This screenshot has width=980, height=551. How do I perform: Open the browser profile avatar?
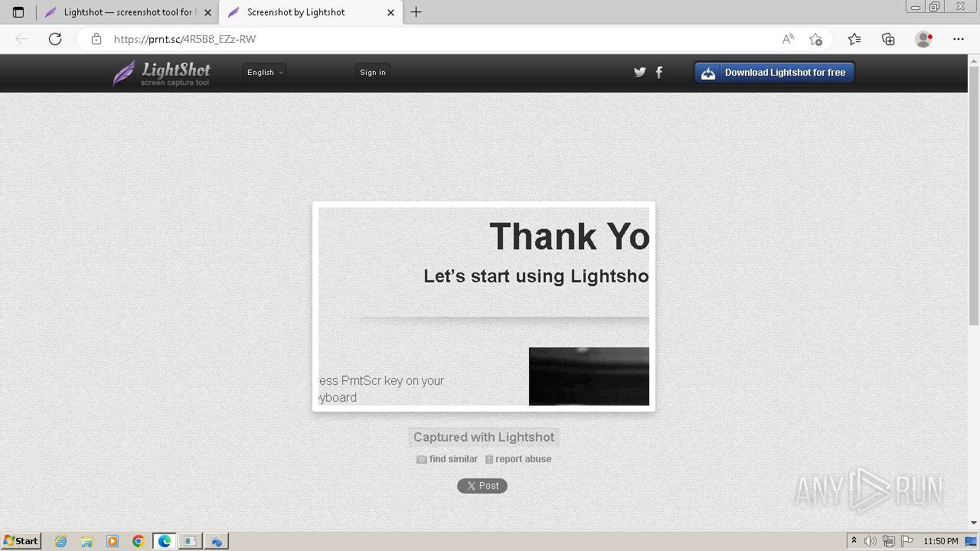924,39
